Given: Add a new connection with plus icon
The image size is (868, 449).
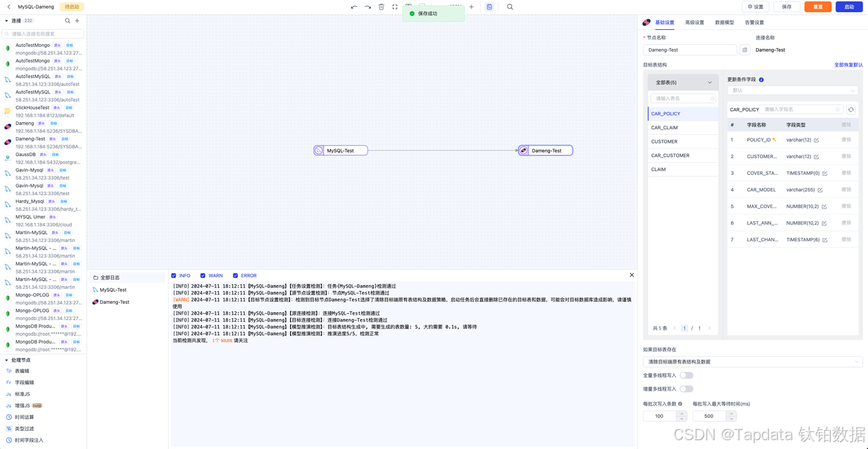Looking at the screenshot, I should pyautogui.click(x=77, y=21).
